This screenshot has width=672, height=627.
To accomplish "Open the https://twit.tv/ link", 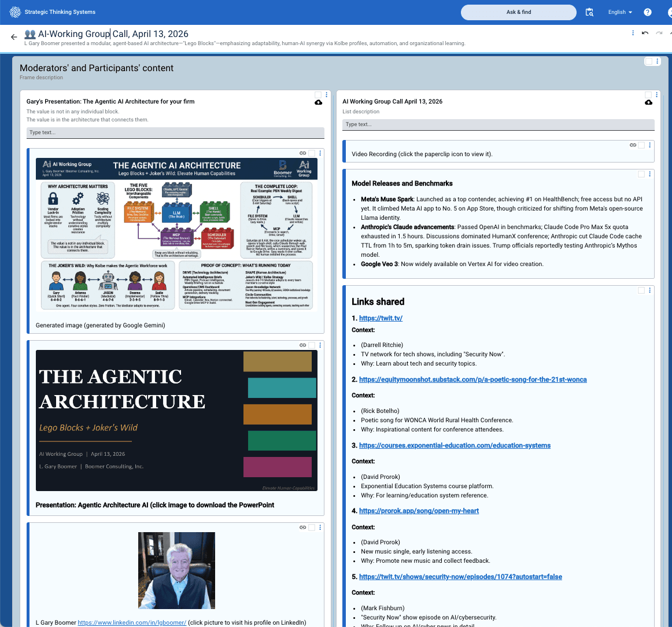I will (x=381, y=318).
